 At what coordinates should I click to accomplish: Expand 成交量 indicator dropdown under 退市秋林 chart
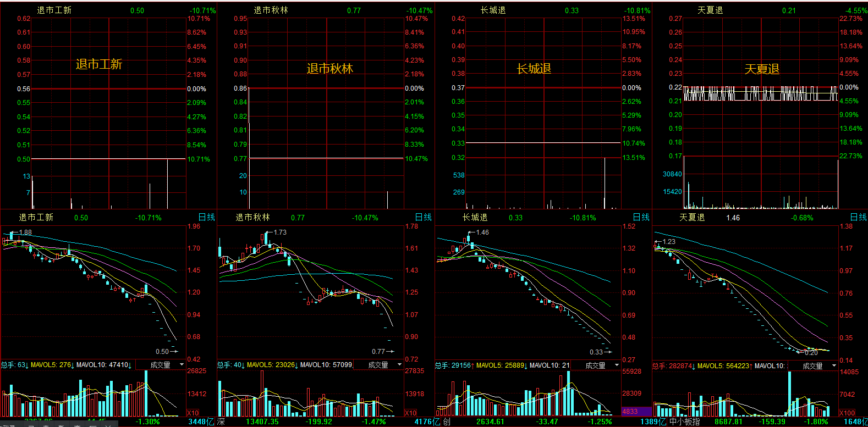pos(399,364)
